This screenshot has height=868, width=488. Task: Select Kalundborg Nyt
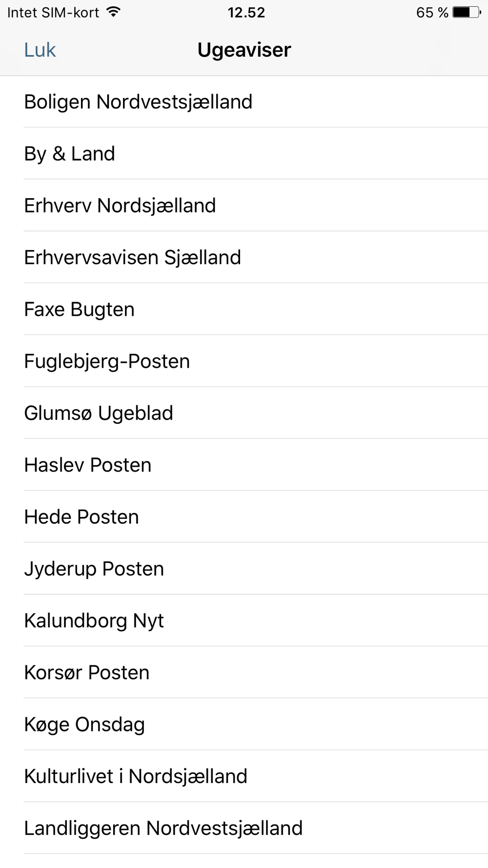click(94, 620)
